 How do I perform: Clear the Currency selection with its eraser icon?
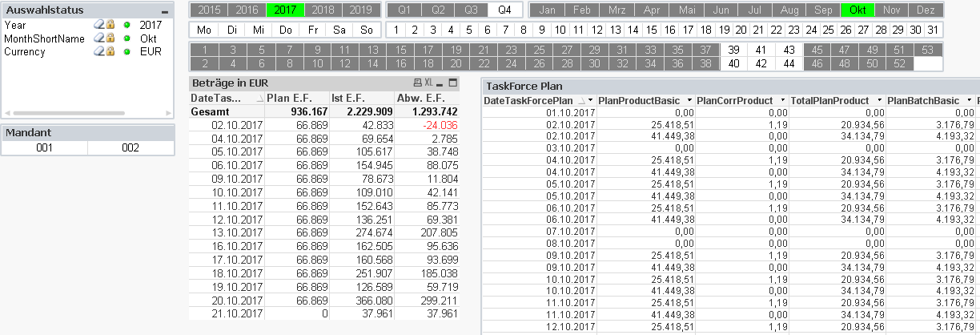(x=98, y=51)
